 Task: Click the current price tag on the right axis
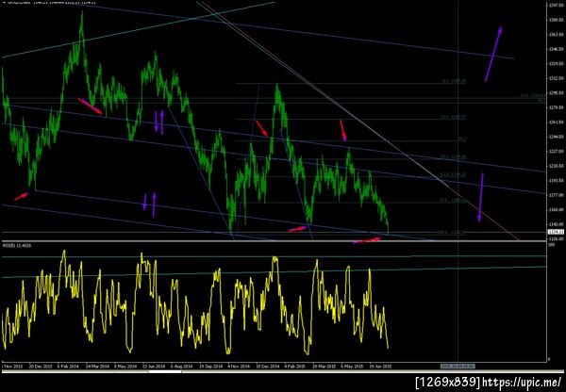(557, 232)
